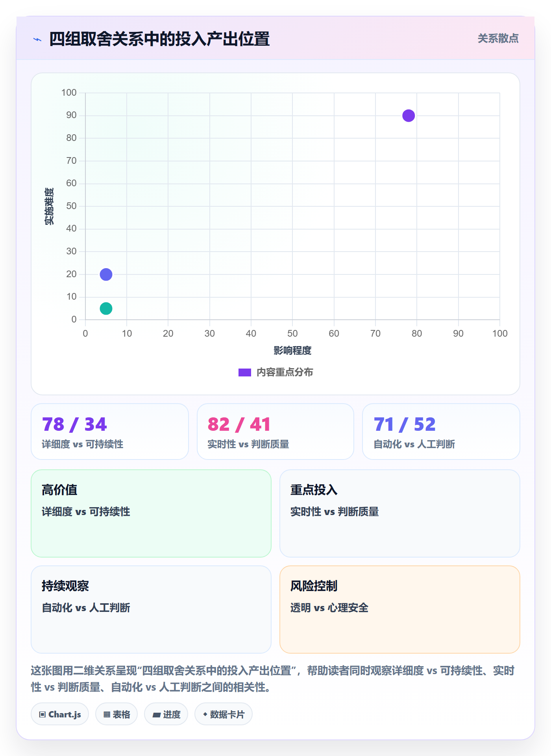Click the 关系散点 label in header
This screenshot has width=551, height=756.
point(498,39)
